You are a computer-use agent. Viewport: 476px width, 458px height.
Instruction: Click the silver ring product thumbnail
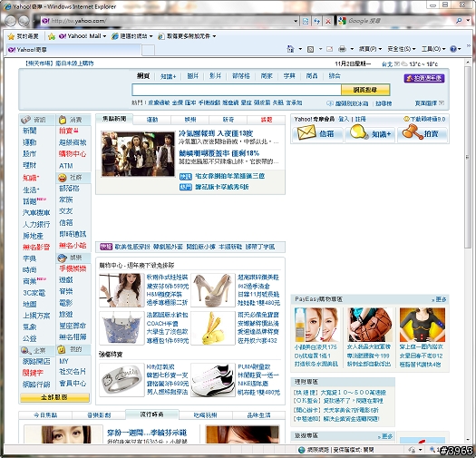tap(121, 380)
